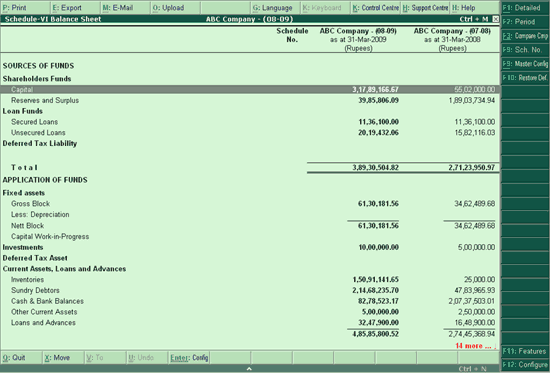Select F3: Compare Cmp option
The height and width of the screenshot is (373, 550).
[525, 36]
